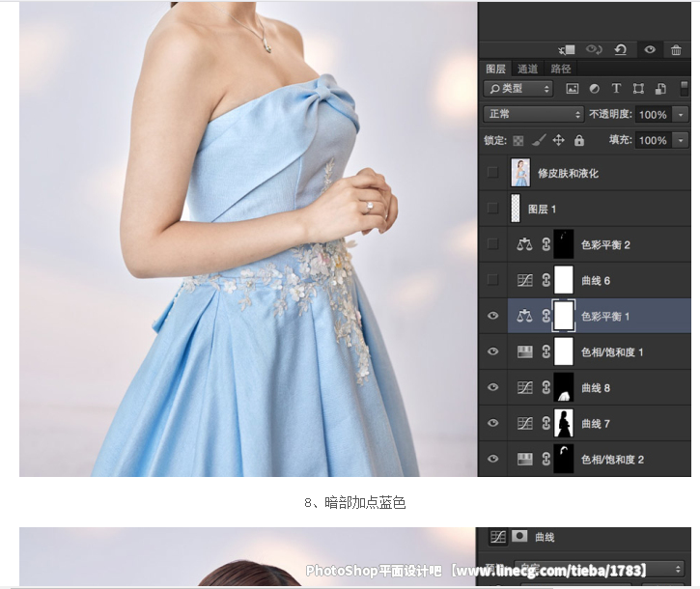Lock image pixels brush icon
This screenshot has width=700, height=589.
(x=539, y=141)
